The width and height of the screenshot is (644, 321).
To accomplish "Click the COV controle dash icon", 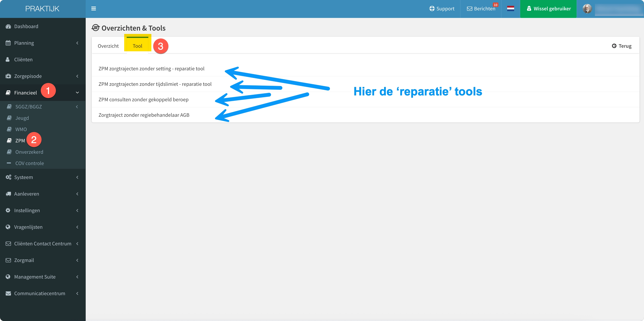I will click(x=9, y=163).
